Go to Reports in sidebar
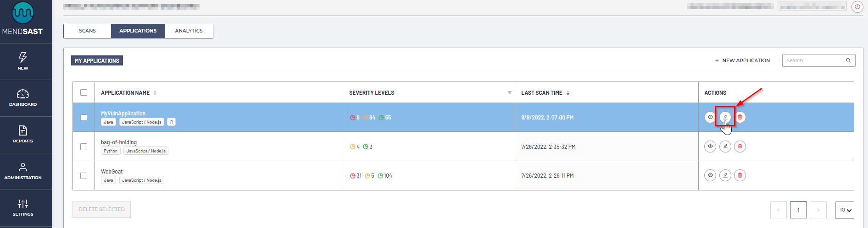868x228 pixels. (x=23, y=135)
